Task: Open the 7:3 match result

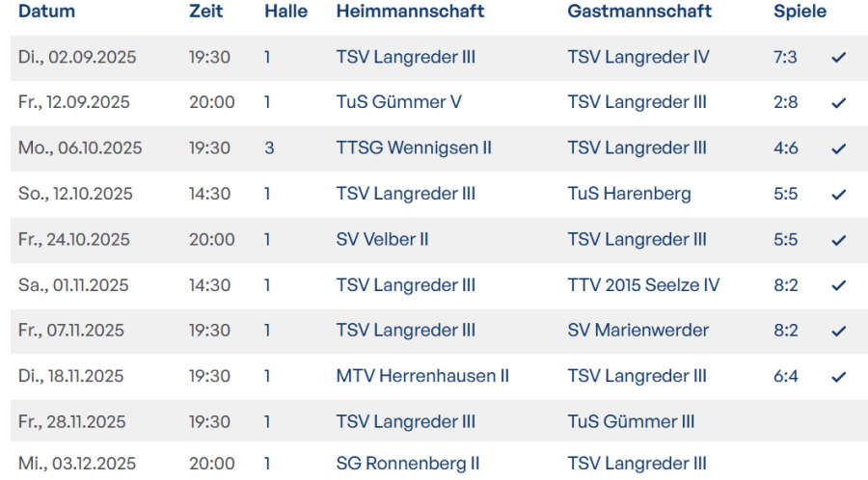Action: pos(785,57)
